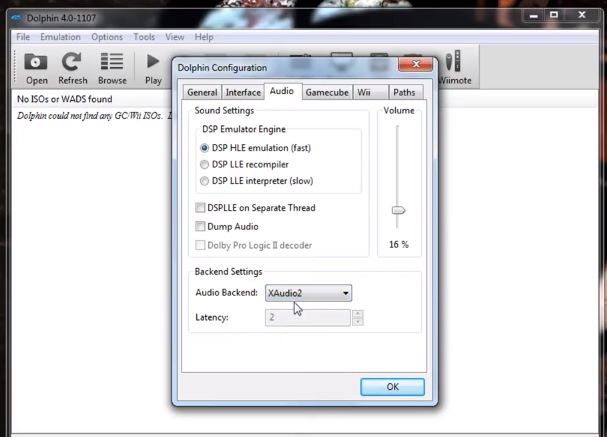
Task: Open the Wii tab
Action: click(x=370, y=93)
